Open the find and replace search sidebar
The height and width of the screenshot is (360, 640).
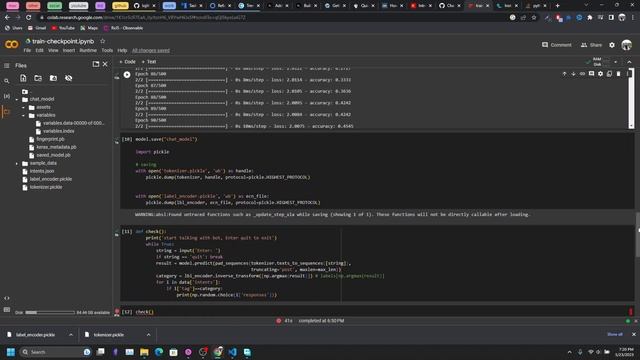pyautogui.click(x=7, y=81)
